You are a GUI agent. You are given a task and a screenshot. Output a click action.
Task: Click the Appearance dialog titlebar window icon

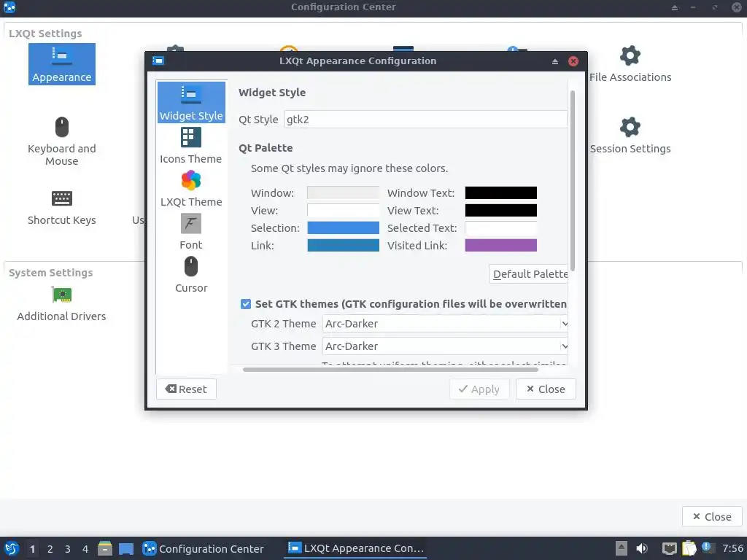pos(158,61)
